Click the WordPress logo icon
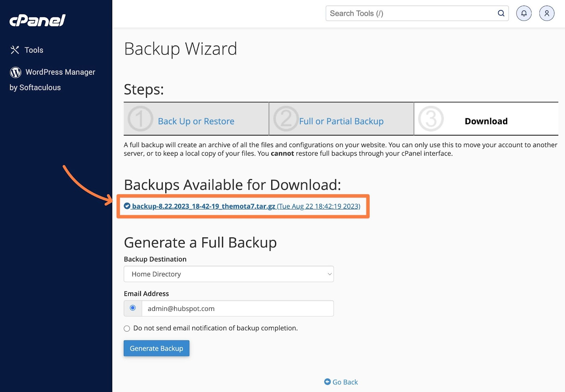This screenshot has height=392, width=565. coord(16,72)
